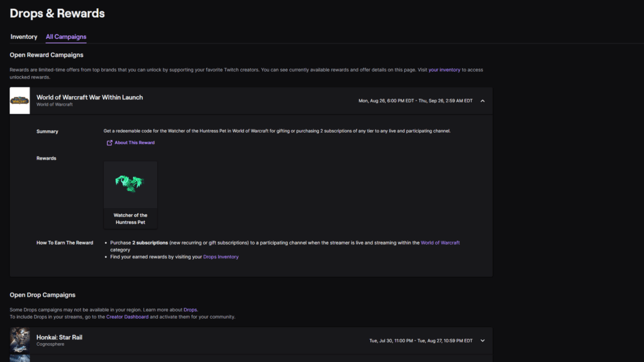644x362 pixels.
Task: Click the Cognosphere publisher name
Action: point(49,344)
